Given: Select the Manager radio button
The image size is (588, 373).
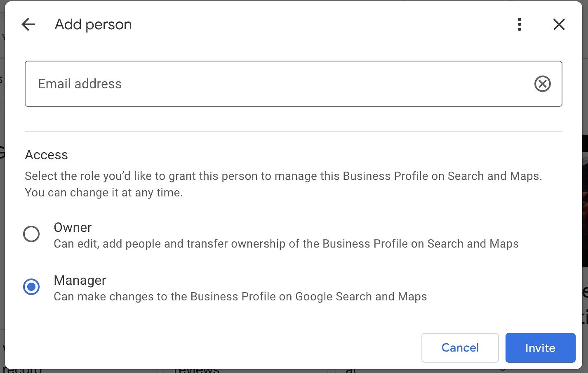Looking at the screenshot, I should click(x=31, y=287).
